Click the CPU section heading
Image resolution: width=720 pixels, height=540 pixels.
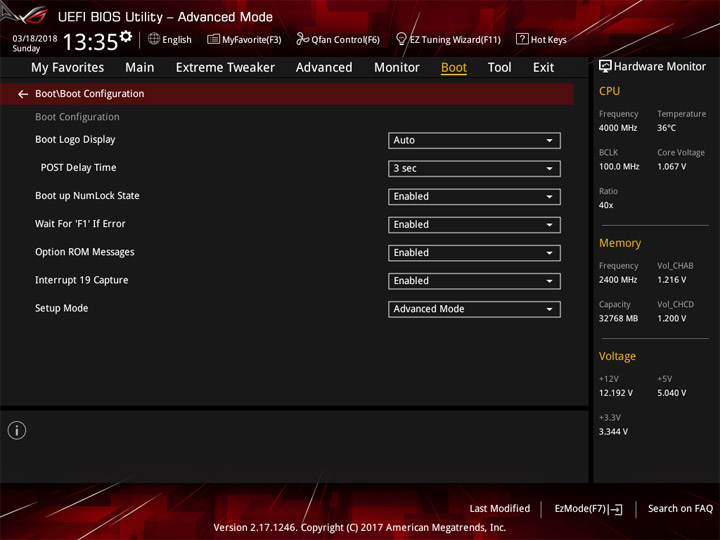point(609,91)
